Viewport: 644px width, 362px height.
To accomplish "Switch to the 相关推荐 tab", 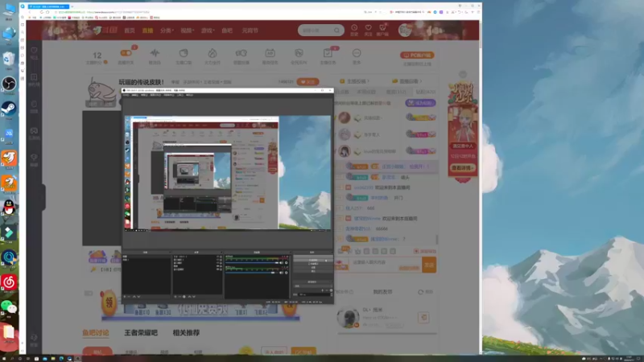I will (186, 333).
